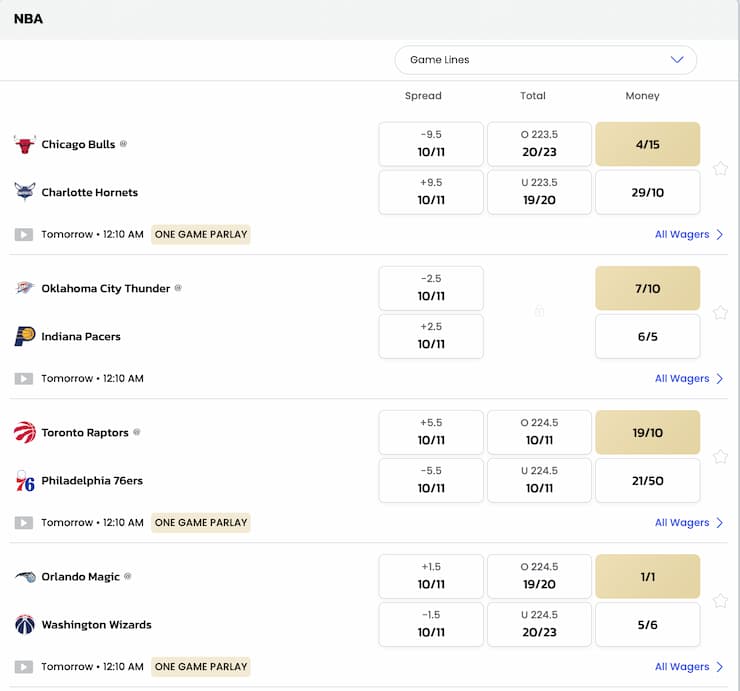The height and width of the screenshot is (691, 740).
Task: Click live stream icon for Raptors game
Action: click(24, 522)
